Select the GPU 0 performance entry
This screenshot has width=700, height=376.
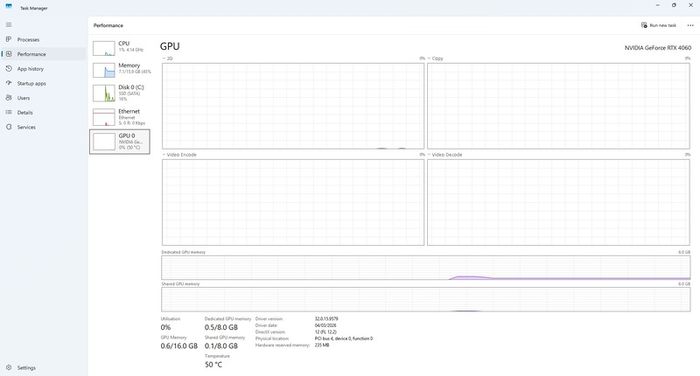click(120, 142)
